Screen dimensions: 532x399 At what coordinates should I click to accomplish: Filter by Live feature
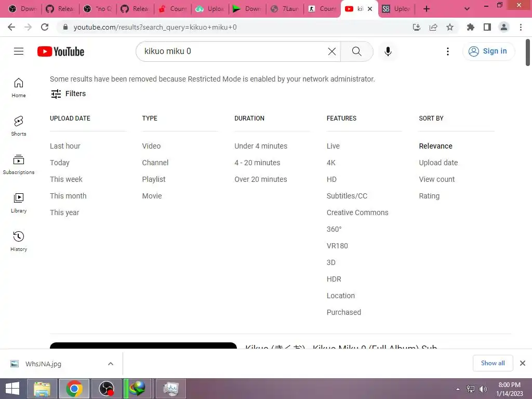[333, 146]
